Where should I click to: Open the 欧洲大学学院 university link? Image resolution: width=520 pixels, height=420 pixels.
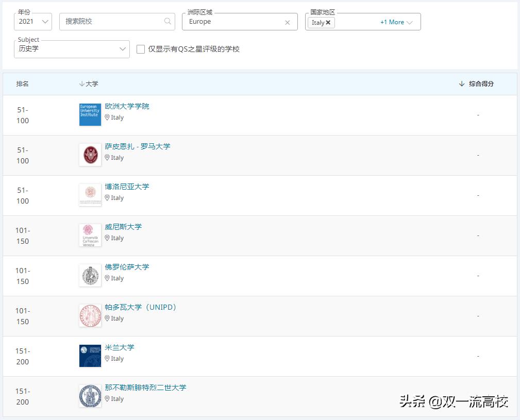pyautogui.click(x=126, y=106)
